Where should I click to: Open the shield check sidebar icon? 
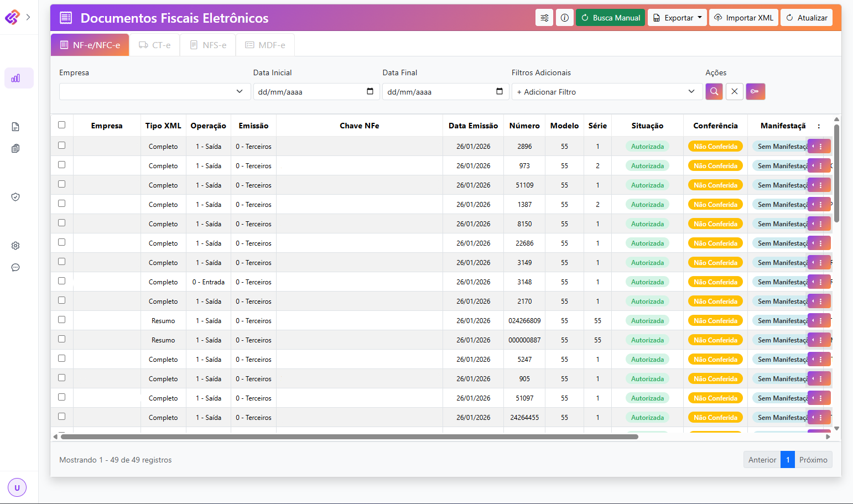click(x=15, y=197)
